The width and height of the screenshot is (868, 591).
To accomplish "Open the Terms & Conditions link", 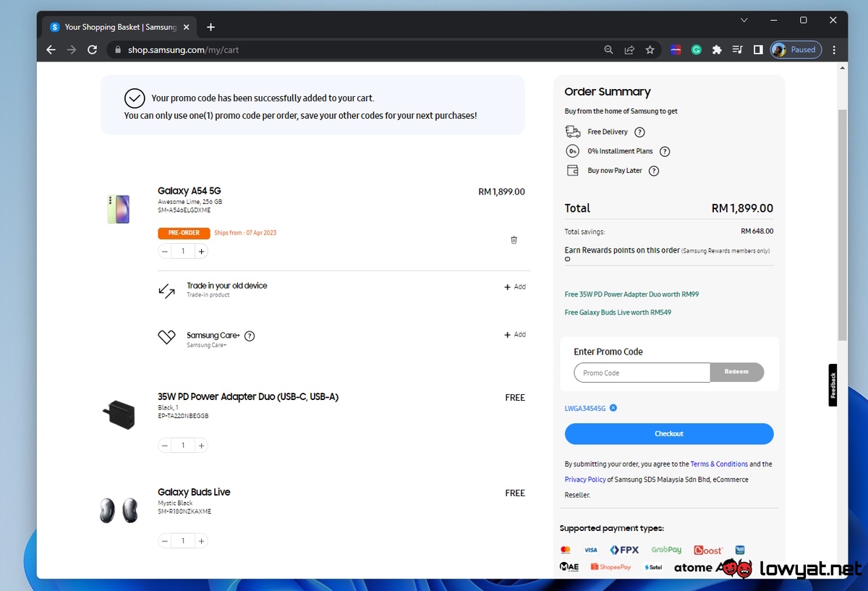I will (x=719, y=464).
